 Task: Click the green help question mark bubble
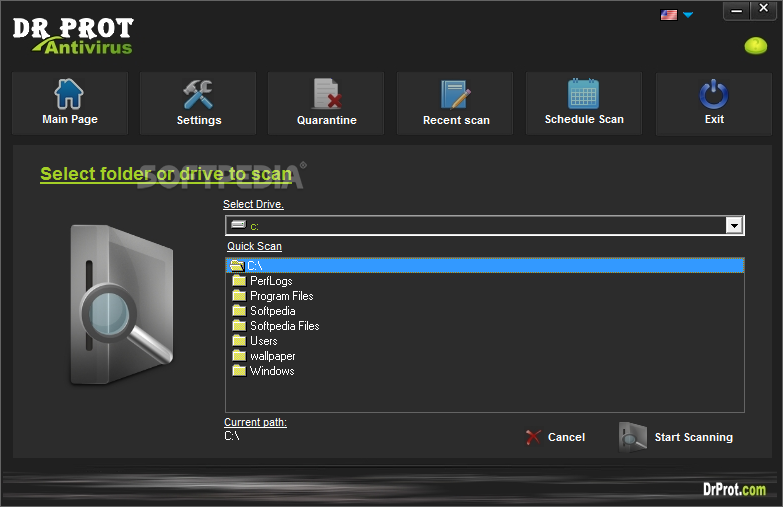[x=756, y=46]
